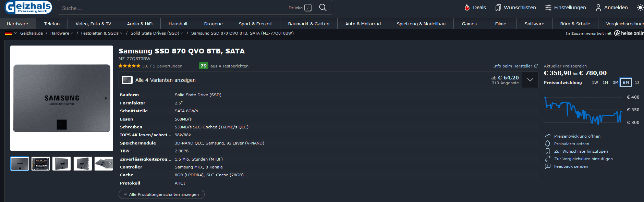Viewport: 644px width, 202px height.
Task: Click the Feedback senden link
Action: pyautogui.click(x=571, y=166)
